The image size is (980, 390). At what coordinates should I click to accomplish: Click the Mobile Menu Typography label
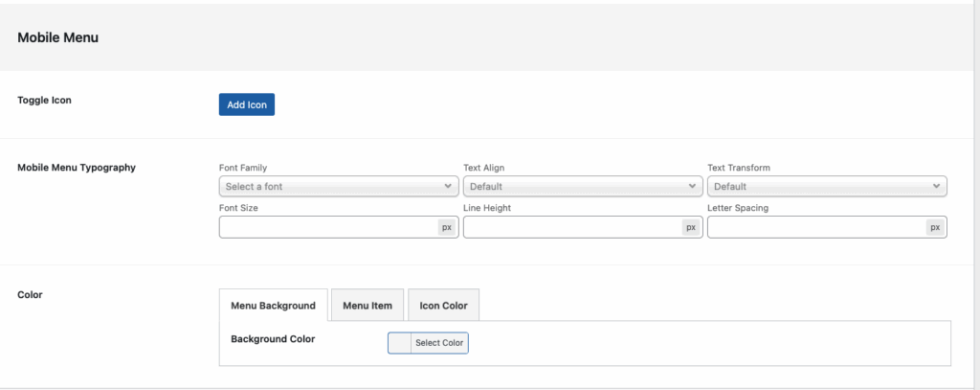(77, 168)
